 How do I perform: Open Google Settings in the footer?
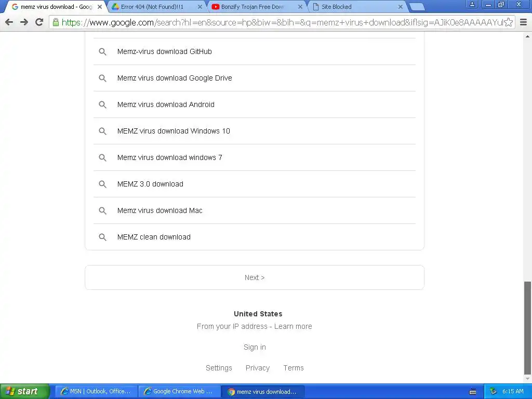coord(219,368)
